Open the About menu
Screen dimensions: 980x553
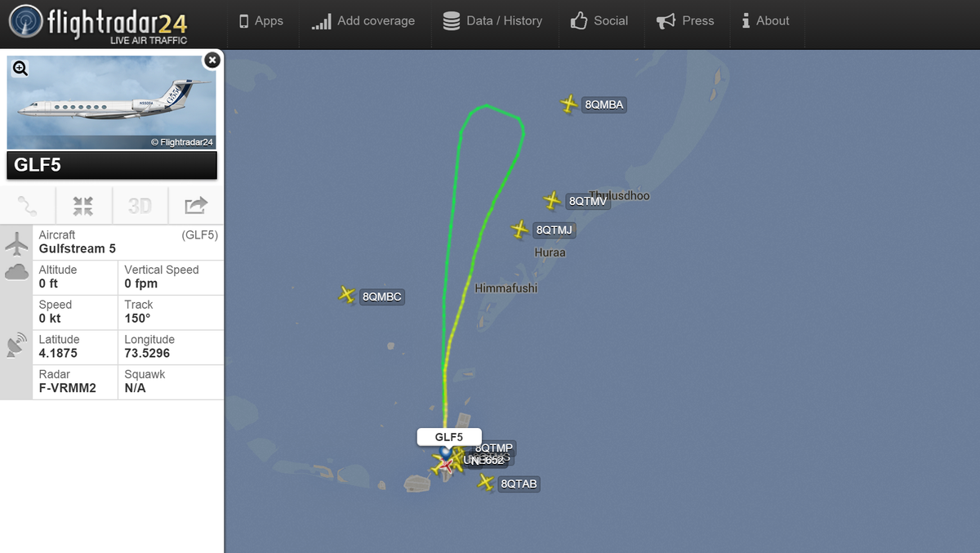point(765,21)
